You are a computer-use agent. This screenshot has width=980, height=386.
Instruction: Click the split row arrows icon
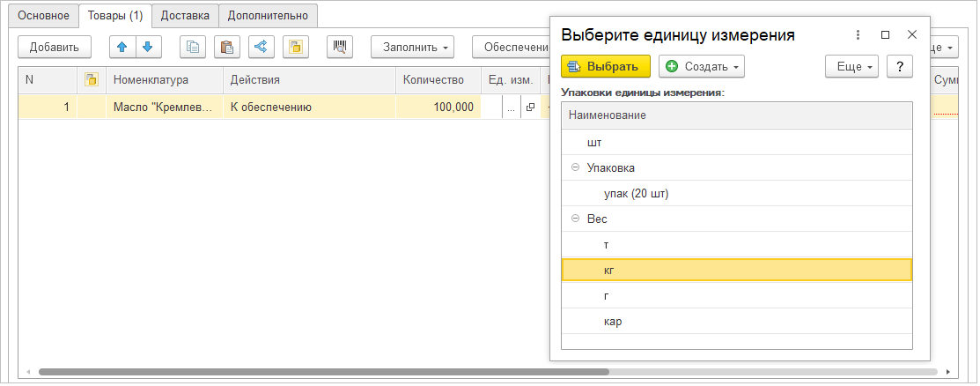click(261, 47)
